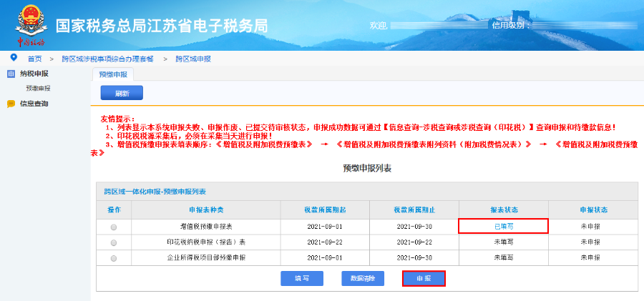Click the 纳税申报 sidebar icon
644x301 pixels.
(x=11, y=74)
